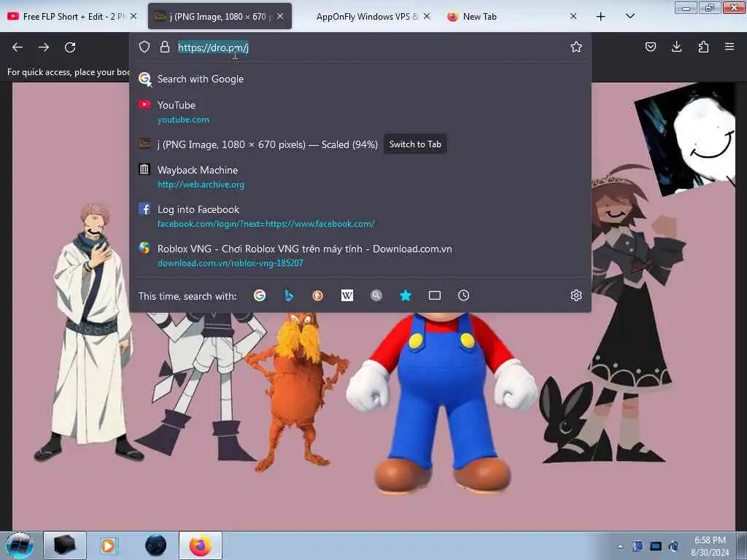
Task: Open the Save to Pocket icon
Action: (650, 47)
